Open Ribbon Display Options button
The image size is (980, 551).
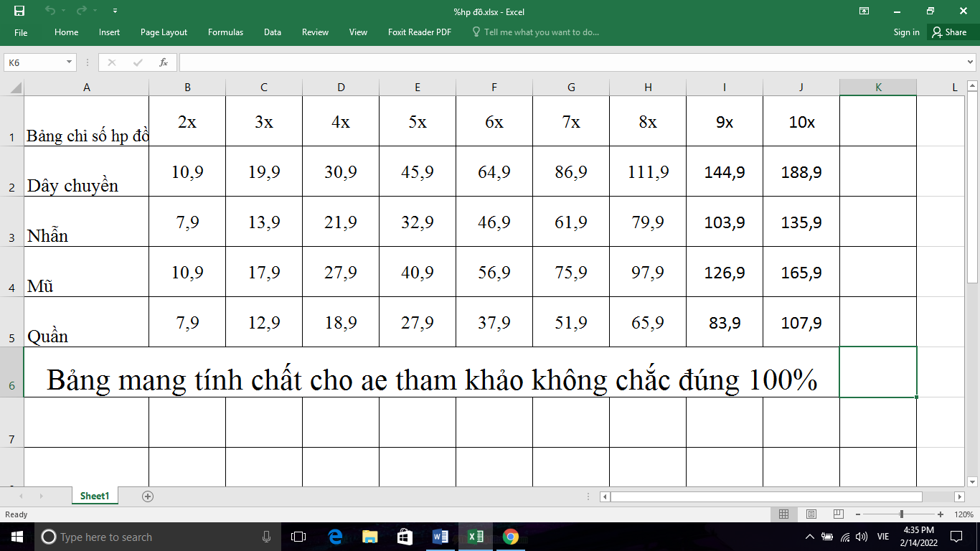point(864,11)
